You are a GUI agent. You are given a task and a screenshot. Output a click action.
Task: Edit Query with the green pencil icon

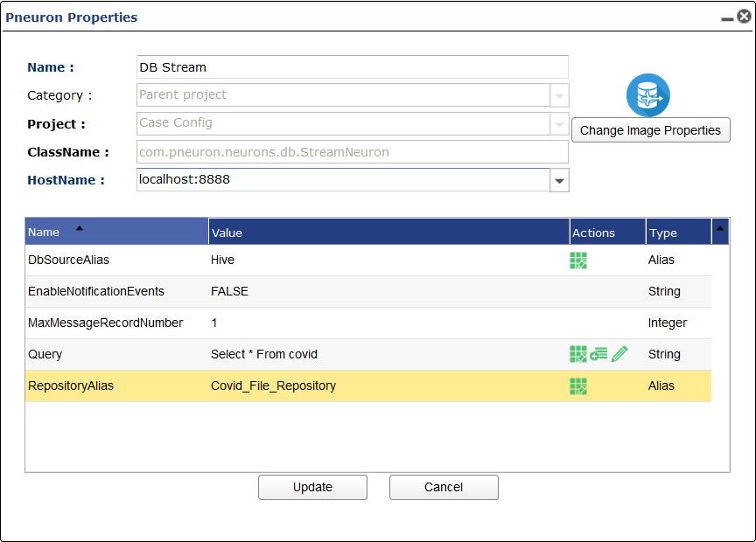click(x=619, y=354)
